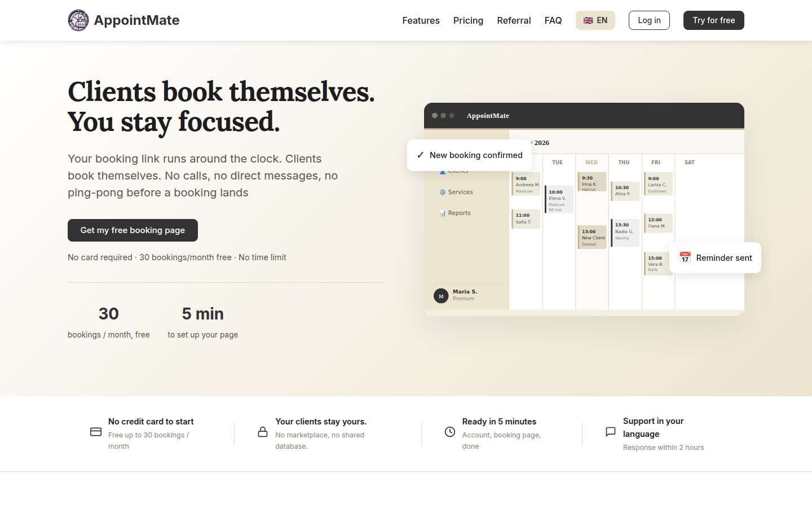The image size is (812, 508).
Task: Click the FRI column header
Action: tap(656, 163)
